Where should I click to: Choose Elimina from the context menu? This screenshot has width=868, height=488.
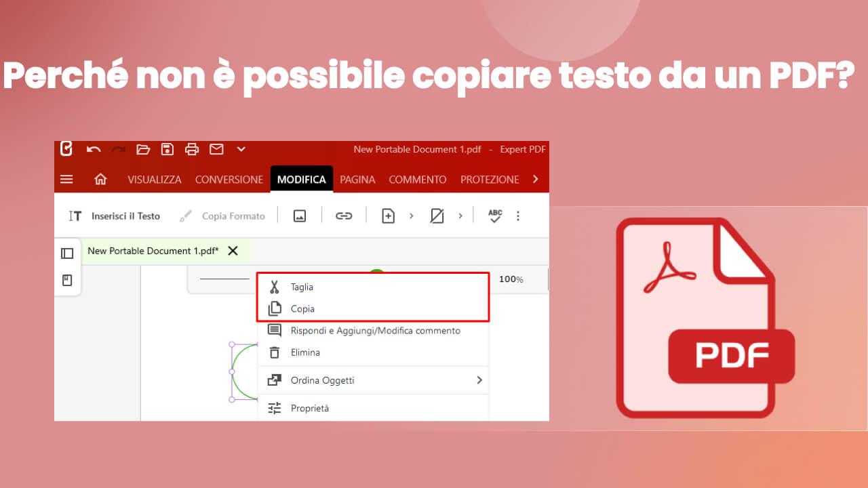[x=373, y=352]
